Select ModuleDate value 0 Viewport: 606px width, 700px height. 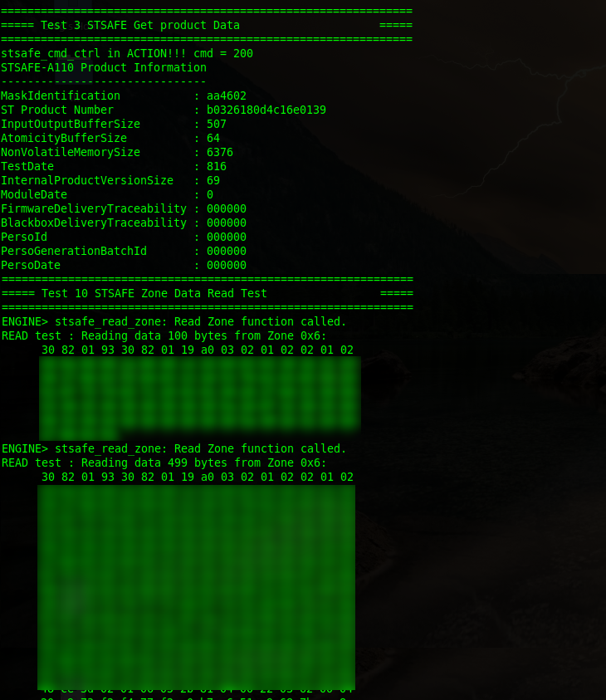point(210,195)
